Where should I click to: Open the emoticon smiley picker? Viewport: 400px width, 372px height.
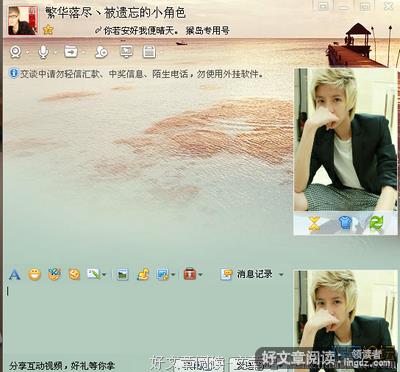pyautogui.click(x=34, y=275)
